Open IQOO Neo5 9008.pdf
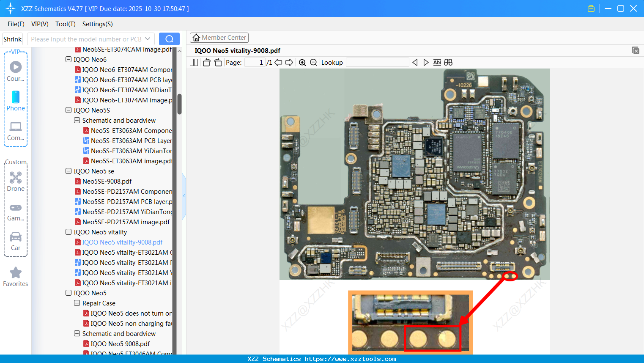Screen dimensions: 644x363 pos(117,344)
